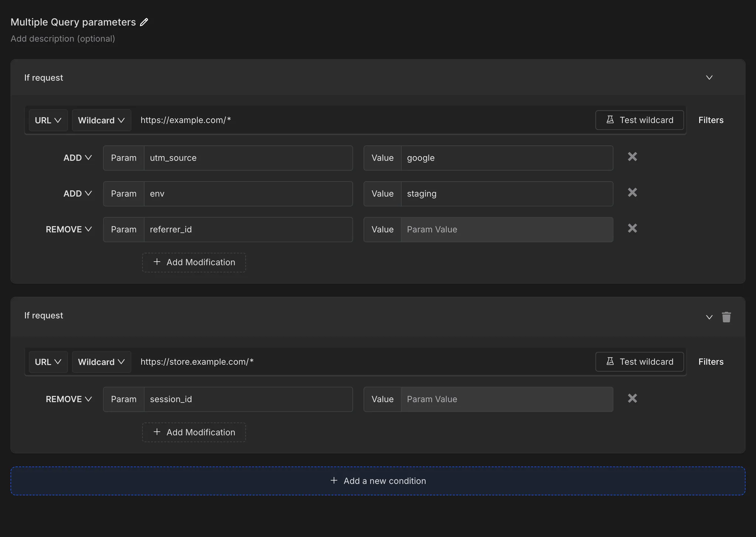Image resolution: width=756 pixels, height=537 pixels.
Task: Collapse the second If request section
Action: 709,317
